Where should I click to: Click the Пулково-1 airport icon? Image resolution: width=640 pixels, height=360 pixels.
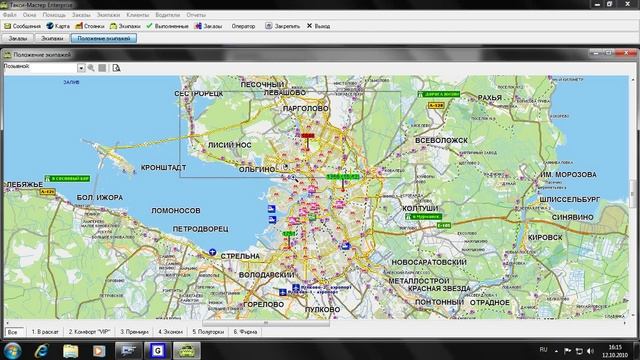(x=282, y=292)
